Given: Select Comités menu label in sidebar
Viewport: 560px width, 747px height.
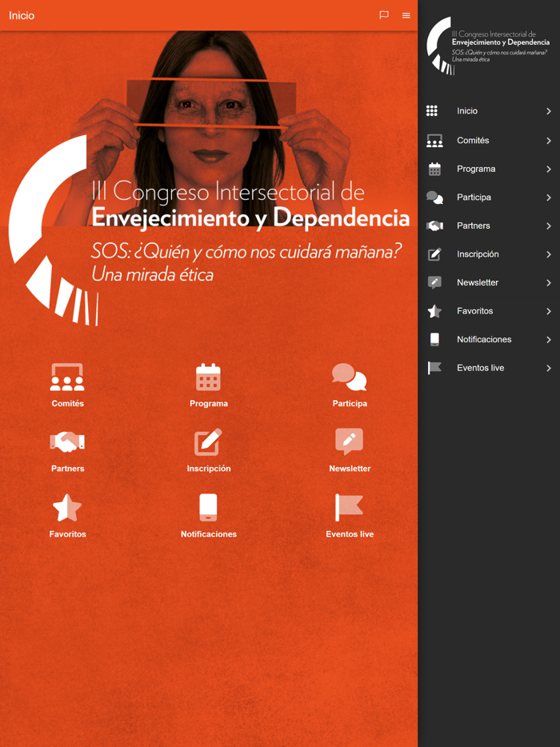Looking at the screenshot, I should pos(473,141).
